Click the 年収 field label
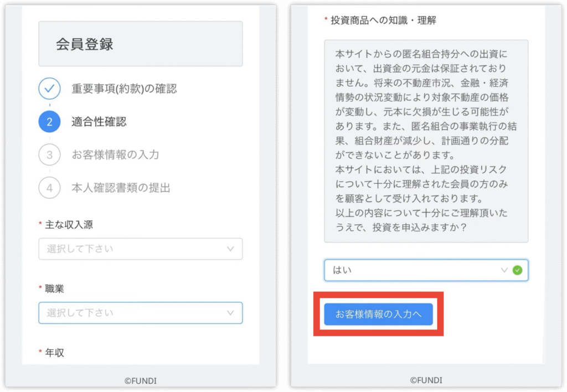This screenshot has height=392, width=567. coord(54,353)
